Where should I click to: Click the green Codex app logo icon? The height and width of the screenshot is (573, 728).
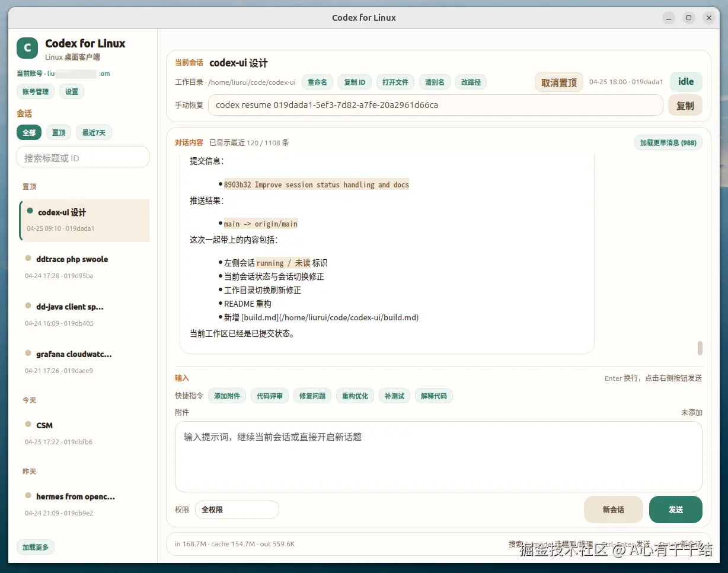27,48
